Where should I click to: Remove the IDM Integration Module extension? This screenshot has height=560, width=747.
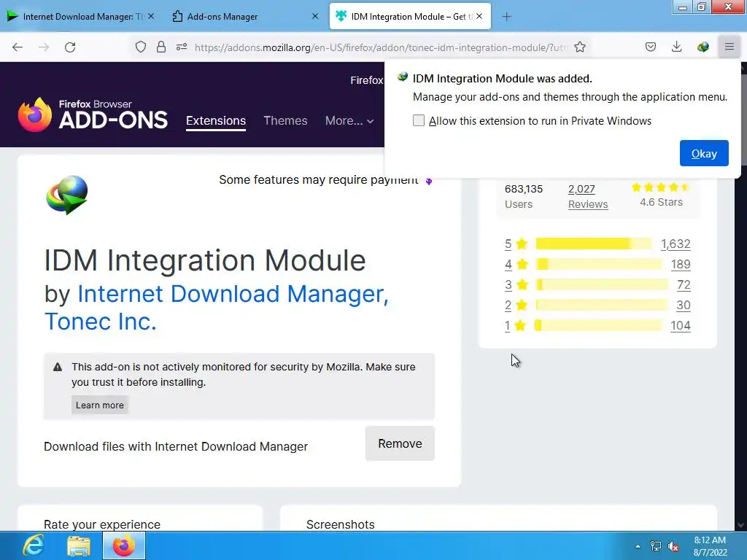pyautogui.click(x=400, y=443)
